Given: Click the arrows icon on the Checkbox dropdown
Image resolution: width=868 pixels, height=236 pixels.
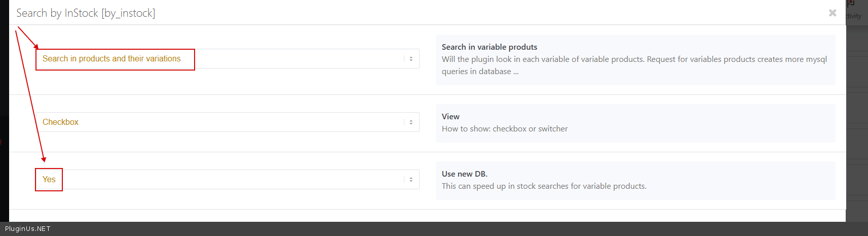Looking at the screenshot, I should tap(411, 122).
